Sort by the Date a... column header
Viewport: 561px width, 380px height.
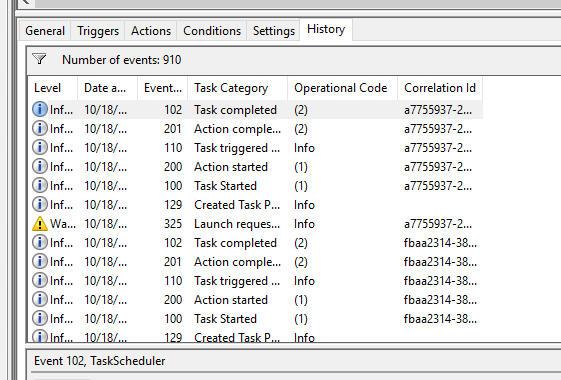pos(108,88)
